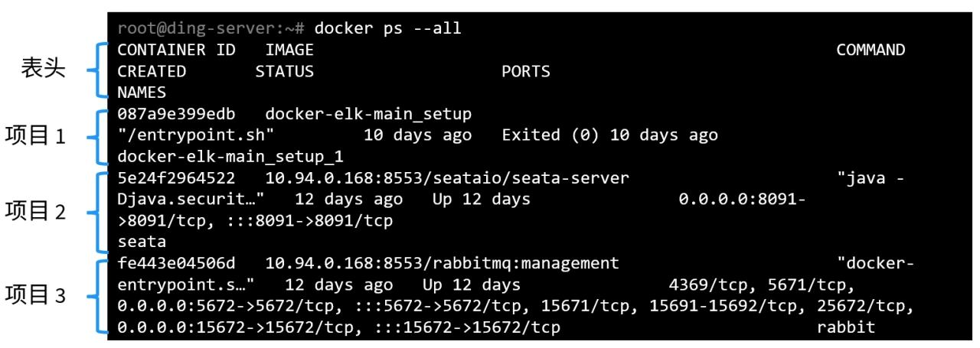
Task: Click the PORTS column header
Action: [526, 71]
